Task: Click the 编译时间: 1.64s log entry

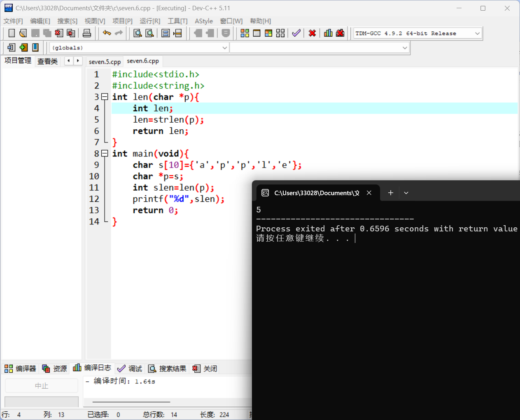Action: [121, 381]
